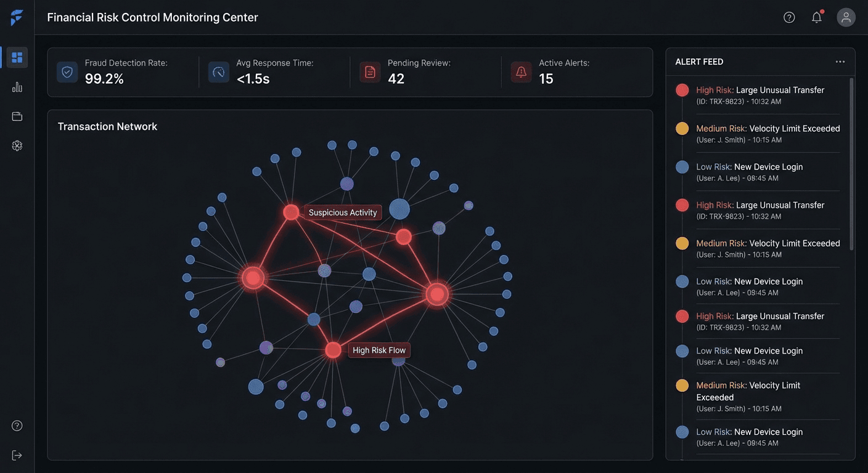This screenshot has width=868, height=473.
Task: Open the Alert Feed three-dot menu
Action: (x=840, y=62)
